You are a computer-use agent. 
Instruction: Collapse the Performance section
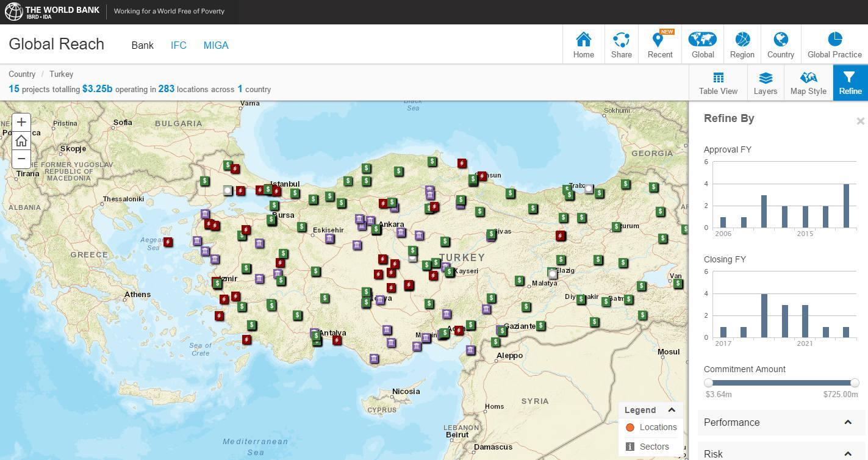[x=847, y=422]
